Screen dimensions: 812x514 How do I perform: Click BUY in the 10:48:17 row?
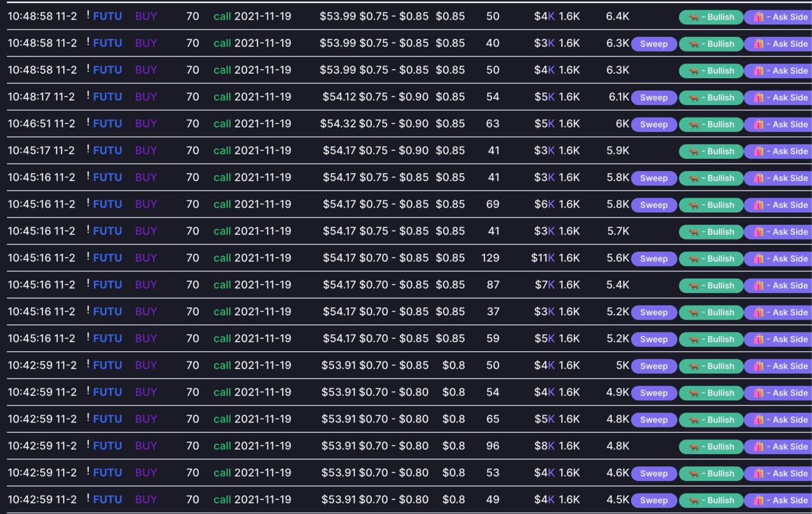[146, 97]
